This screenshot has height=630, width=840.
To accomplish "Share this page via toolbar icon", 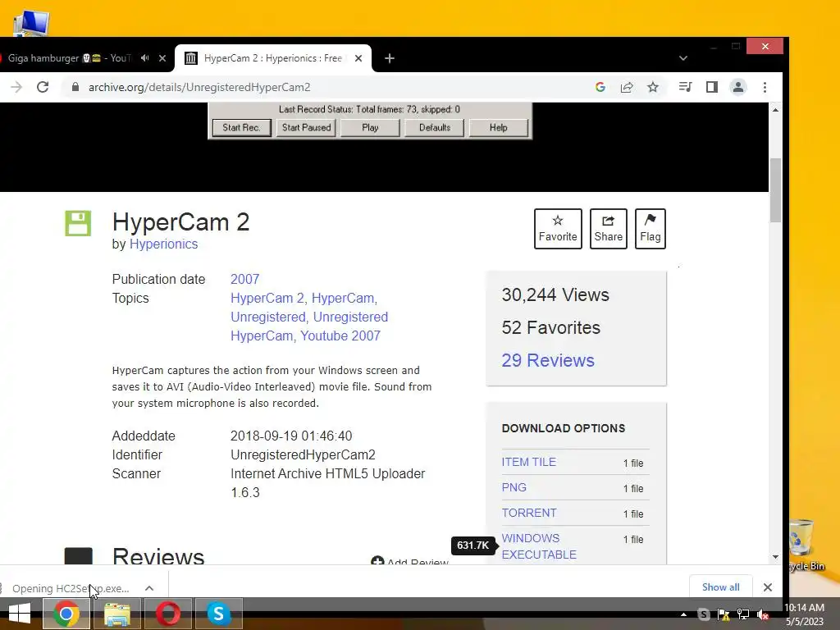I will point(626,87).
